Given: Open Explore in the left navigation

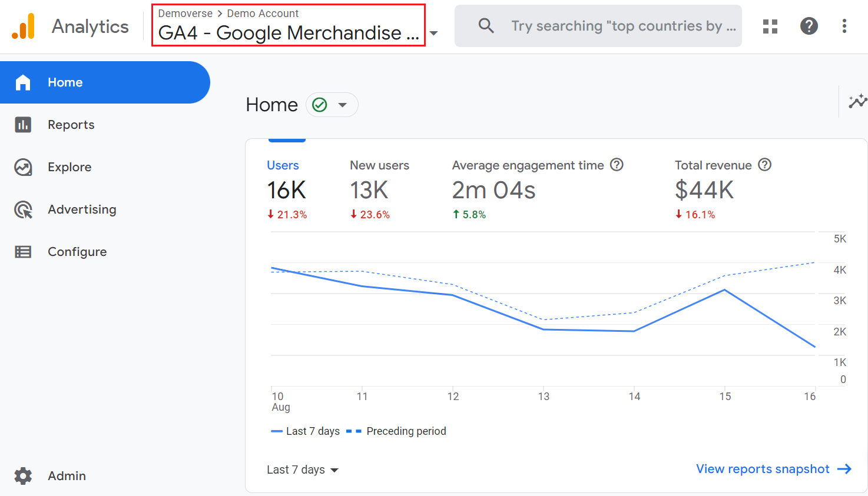Looking at the screenshot, I should [69, 167].
